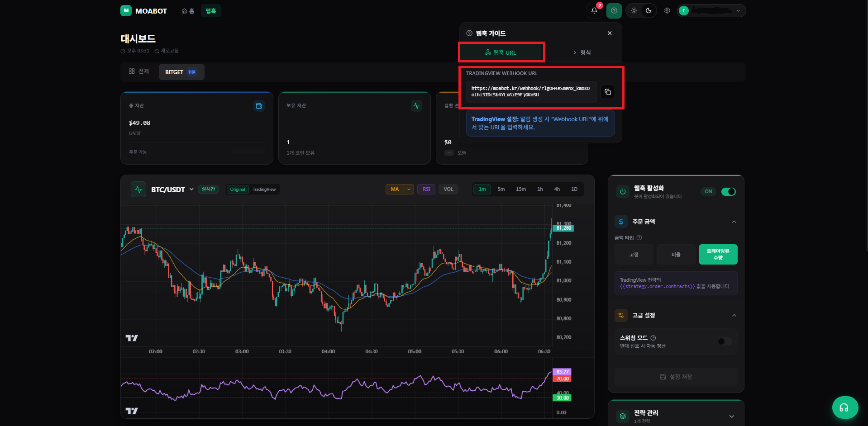Select the TradingView chart mode

tap(264, 189)
